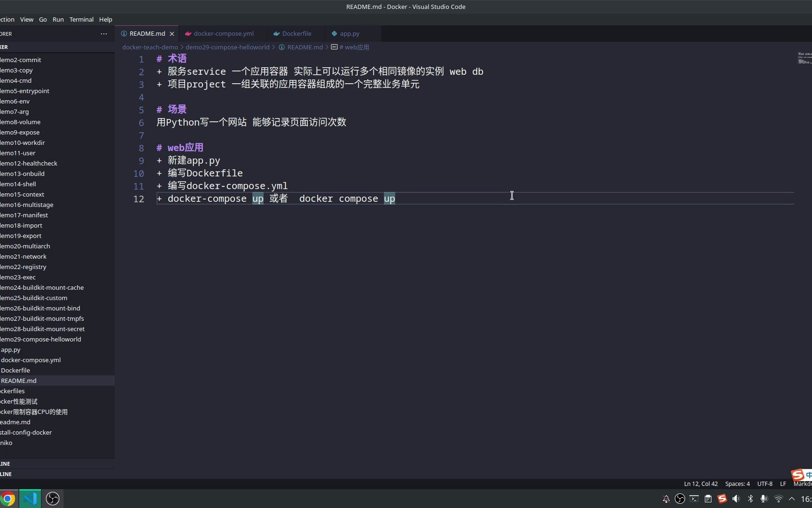Open the View menu
Image resolution: width=812 pixels, height=508 pixels.
pyautogui.click(x=27, y=19)
